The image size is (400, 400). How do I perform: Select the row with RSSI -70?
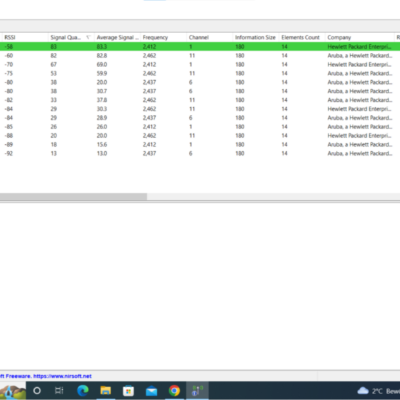point(200,64)
